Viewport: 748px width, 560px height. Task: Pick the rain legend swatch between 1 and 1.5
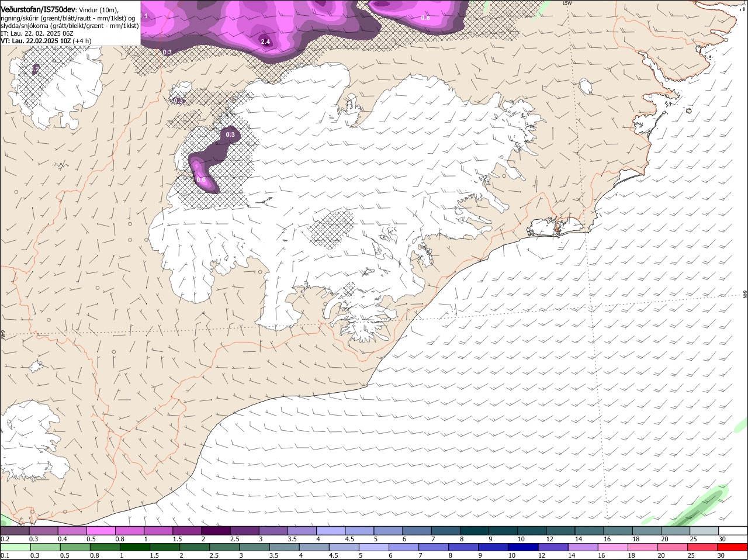[134, 548]
